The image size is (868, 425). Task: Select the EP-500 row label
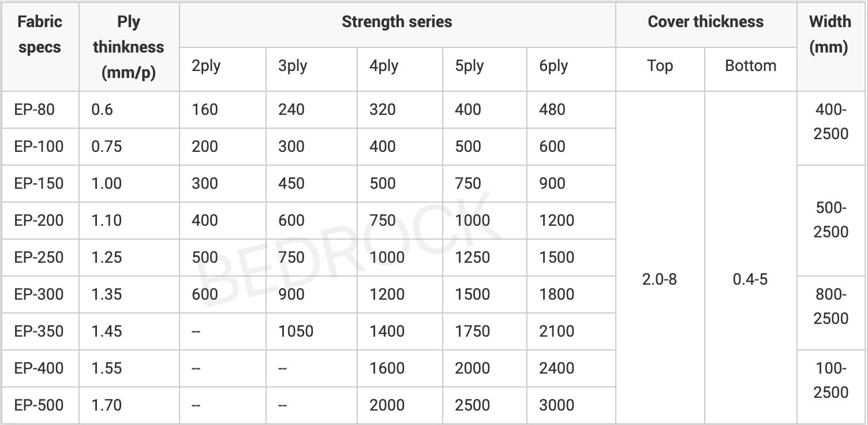coord(39,405)
